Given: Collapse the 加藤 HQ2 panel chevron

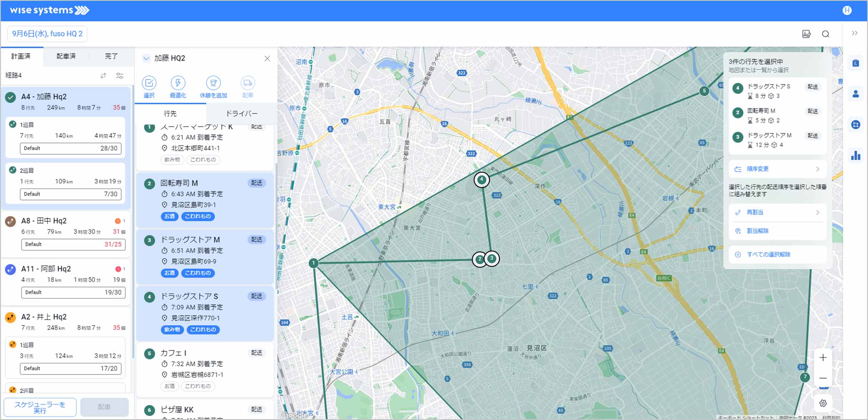Looking at the screenshot, I should pos(146,58).
